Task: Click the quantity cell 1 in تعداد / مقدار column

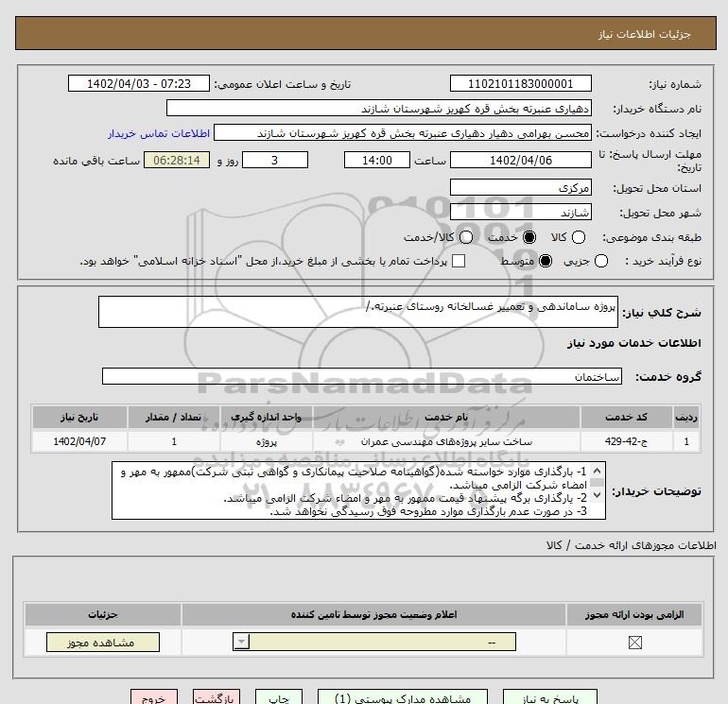Action: [x=174, y=441]
